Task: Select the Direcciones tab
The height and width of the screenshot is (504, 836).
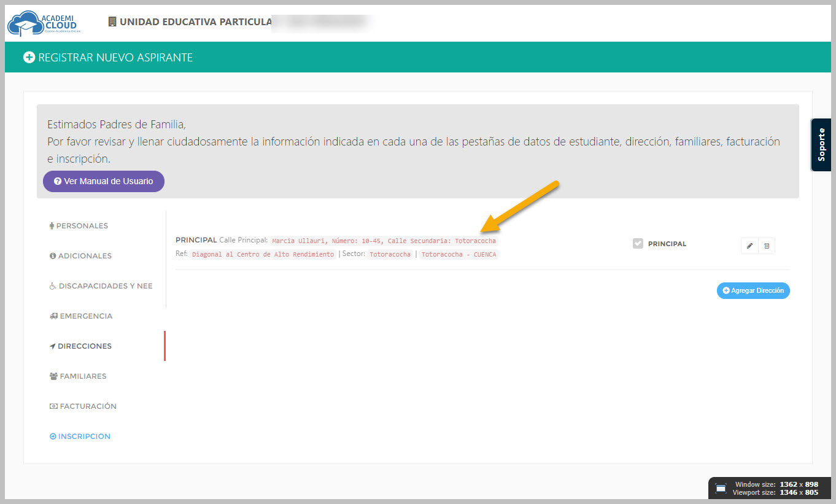Action: click(x=80, y=346)
